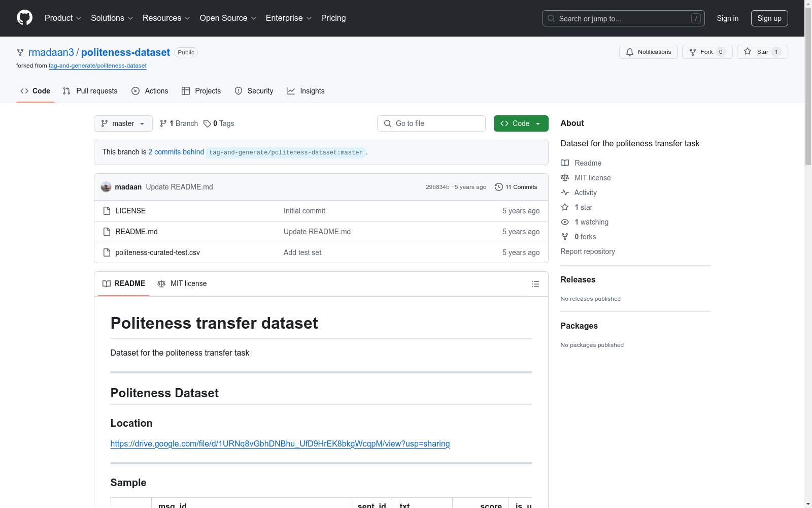Click the LICENSE file icon
The height and width of the screenshot is (508, 812).
click(x=107, y=211)
